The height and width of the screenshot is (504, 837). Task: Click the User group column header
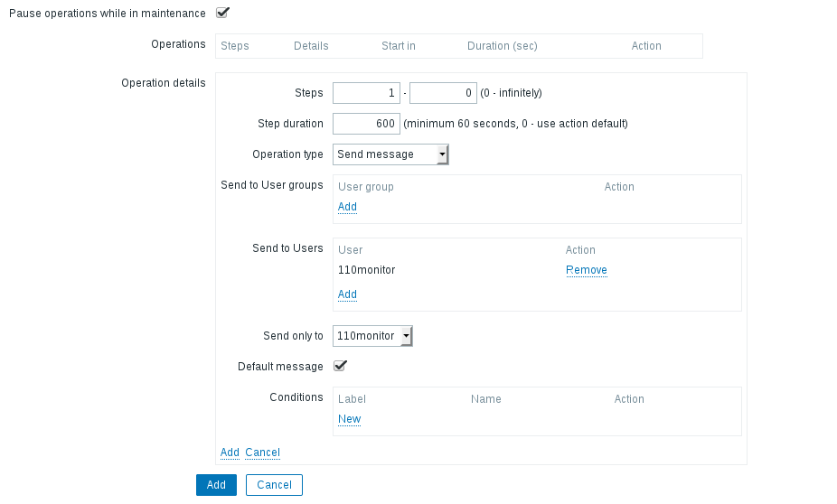point(366,187)
